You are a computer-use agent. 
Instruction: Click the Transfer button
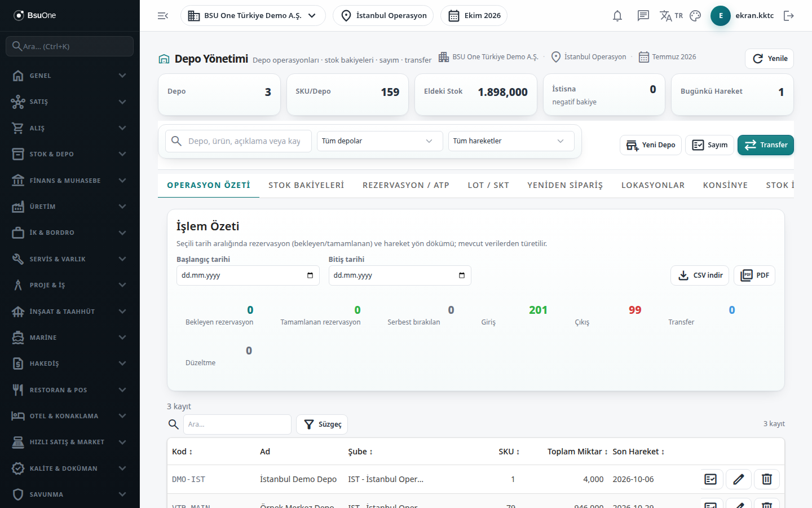pyautogui.click(x=766, y=145)
